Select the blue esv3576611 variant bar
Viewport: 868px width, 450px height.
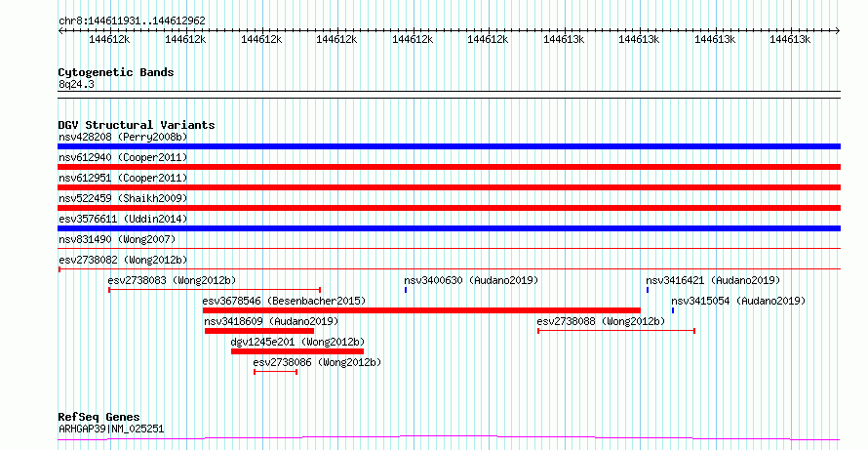(449, 228)
